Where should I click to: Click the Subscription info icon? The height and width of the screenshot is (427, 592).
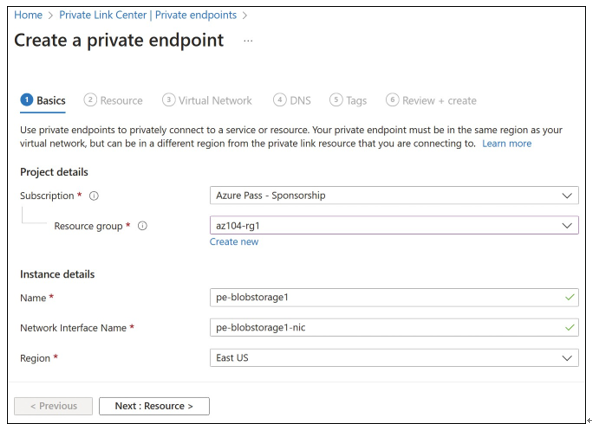(x=94, y=196)
